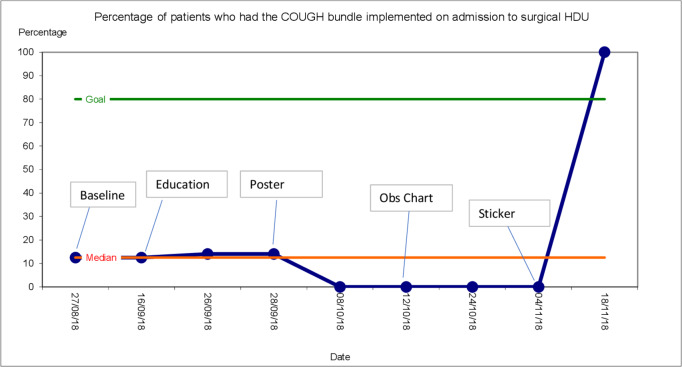Select the Percentage axis title
Screen dimensions: 682x367
tap(43, 32)
